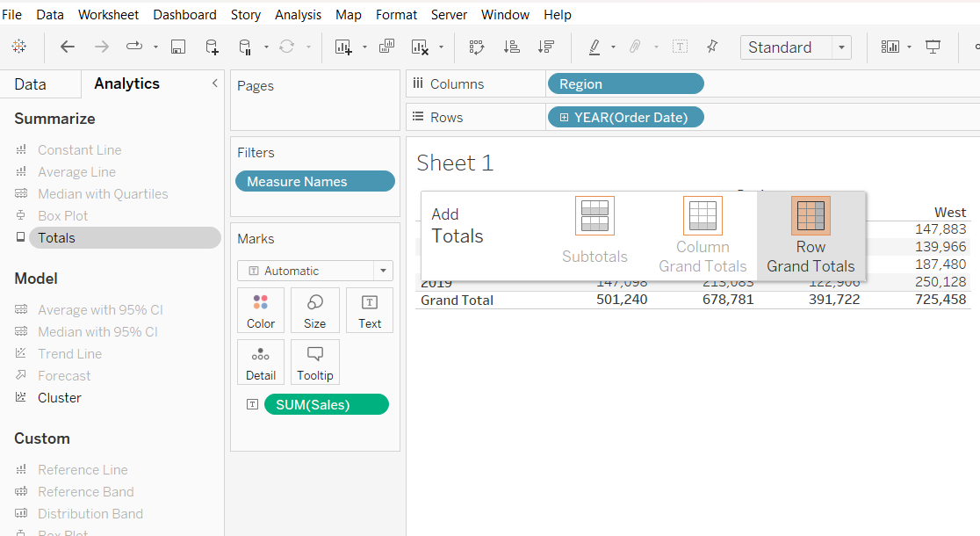Open the Highlight pen icon
This screenshot has height=536, width=980.
point(594,47)
